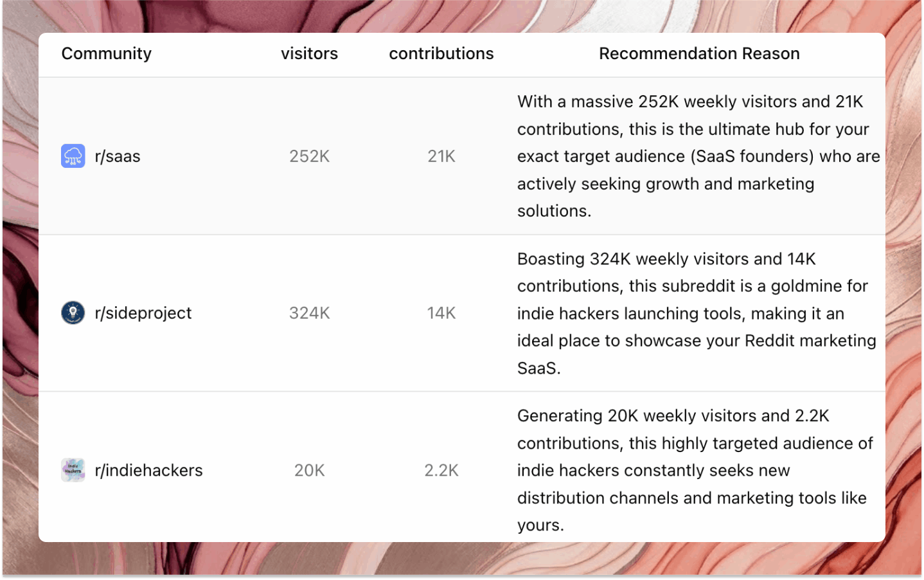Open the r/sideproject community link
The width and height of the screenshot is (924, 580).
click(x=143, y=313)
